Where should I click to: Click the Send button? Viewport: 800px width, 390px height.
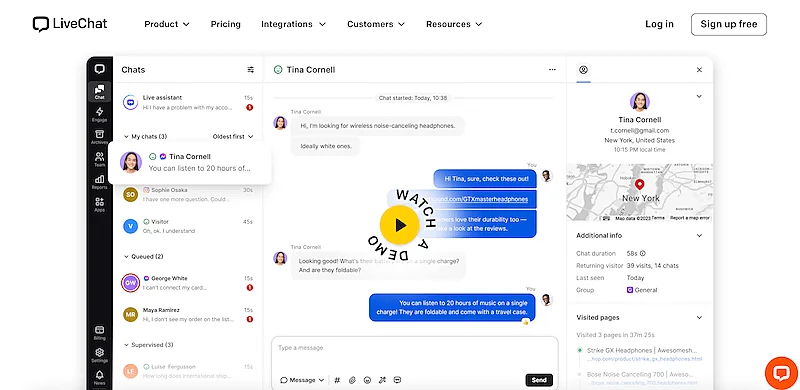coord(539,380)
